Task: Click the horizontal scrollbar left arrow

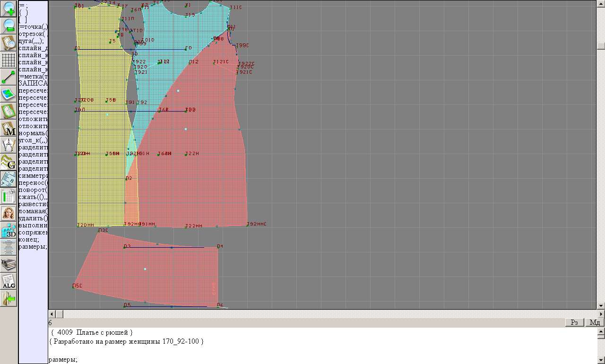Action: click(52, 314)
